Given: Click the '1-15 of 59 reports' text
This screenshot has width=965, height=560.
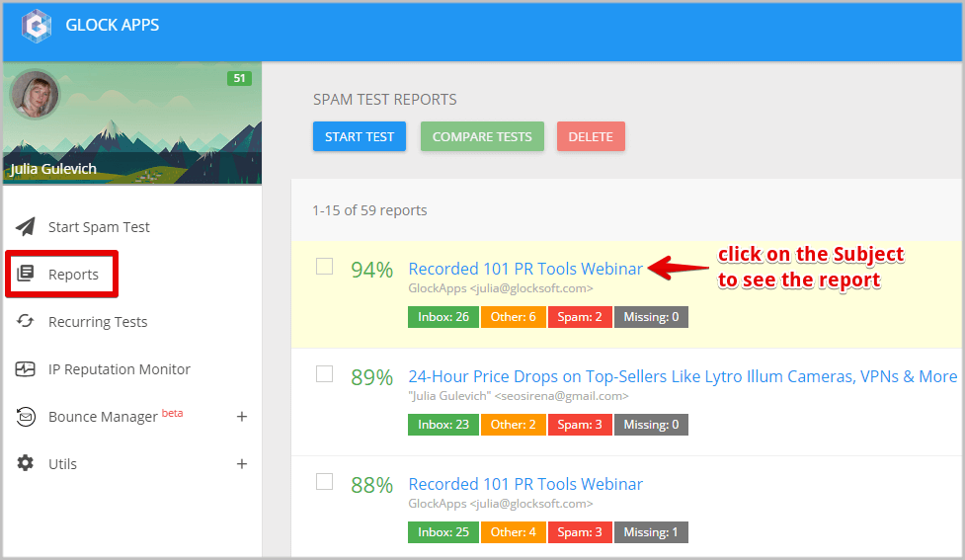Looking at the screenshot, I should [x=369, y=210].
